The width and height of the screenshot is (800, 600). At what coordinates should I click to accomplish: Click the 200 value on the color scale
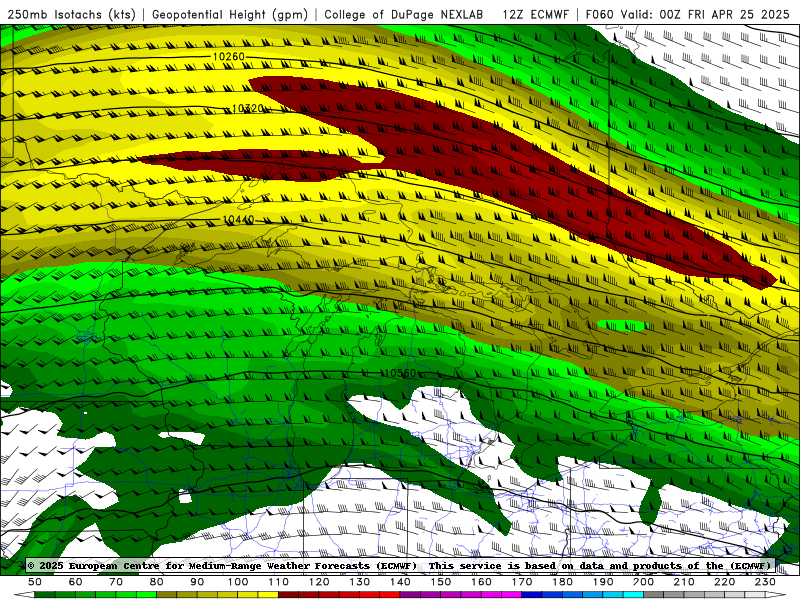[x=644, y=582]
